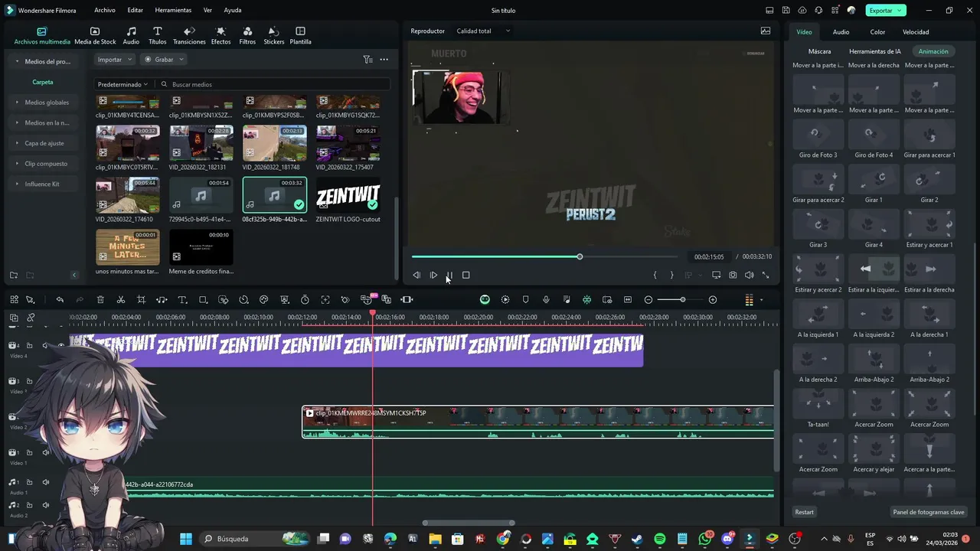
Task: Select the ZEINTWIT LOGO-cutout thumbnail
Action: pyautogui.click(x=348, y=195)
